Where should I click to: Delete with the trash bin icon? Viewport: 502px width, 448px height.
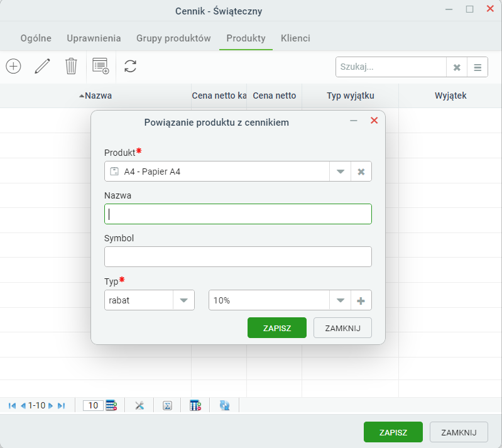click(71, 66)
